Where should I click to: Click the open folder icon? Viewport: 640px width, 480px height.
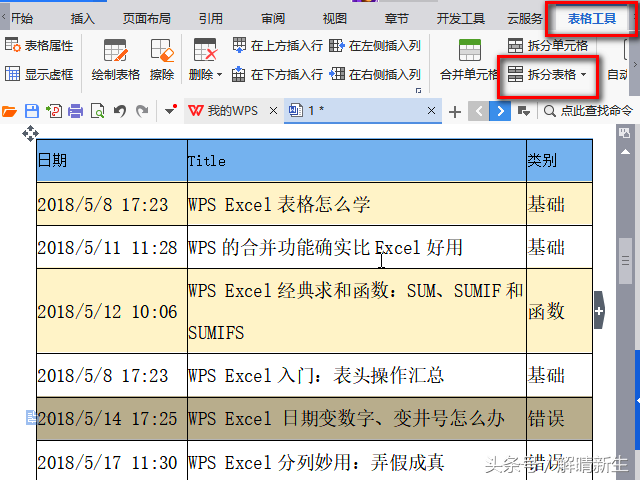pos(10,111)
